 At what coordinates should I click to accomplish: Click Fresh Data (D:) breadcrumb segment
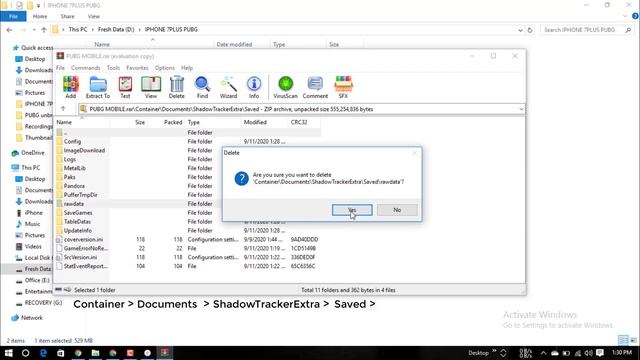click(x=116, y=29)
